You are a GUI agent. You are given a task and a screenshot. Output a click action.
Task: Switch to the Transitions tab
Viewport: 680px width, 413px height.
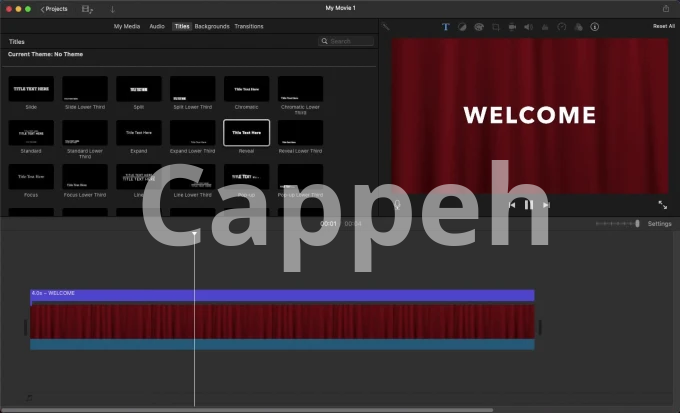click(249, 26)
